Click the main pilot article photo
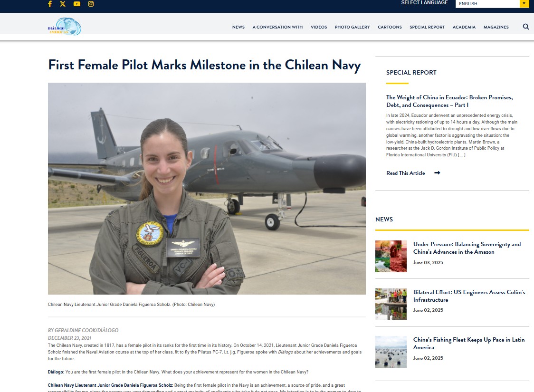This screenshot has width=534, height=392. [207, 188]
